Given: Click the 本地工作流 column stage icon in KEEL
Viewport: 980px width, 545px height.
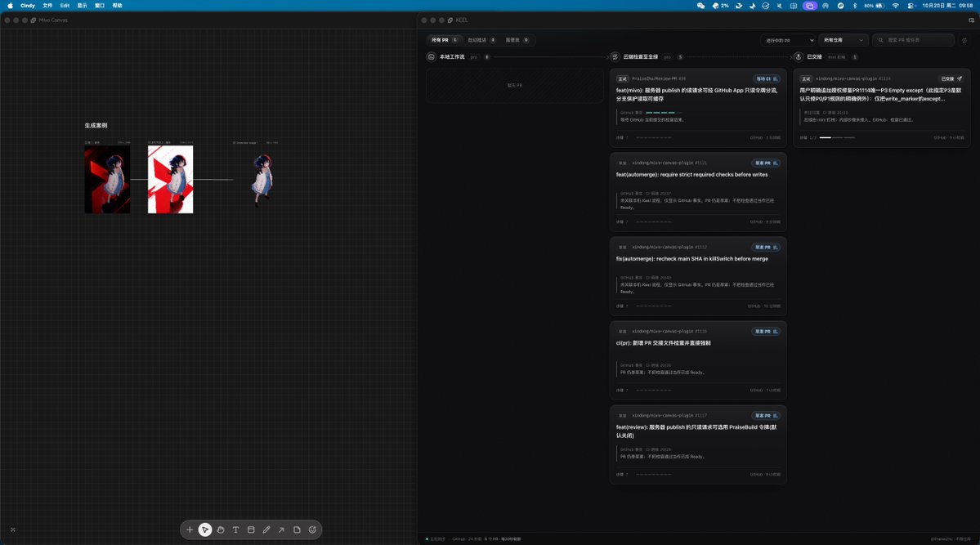Looking at the screenshot, I should 432,57.
